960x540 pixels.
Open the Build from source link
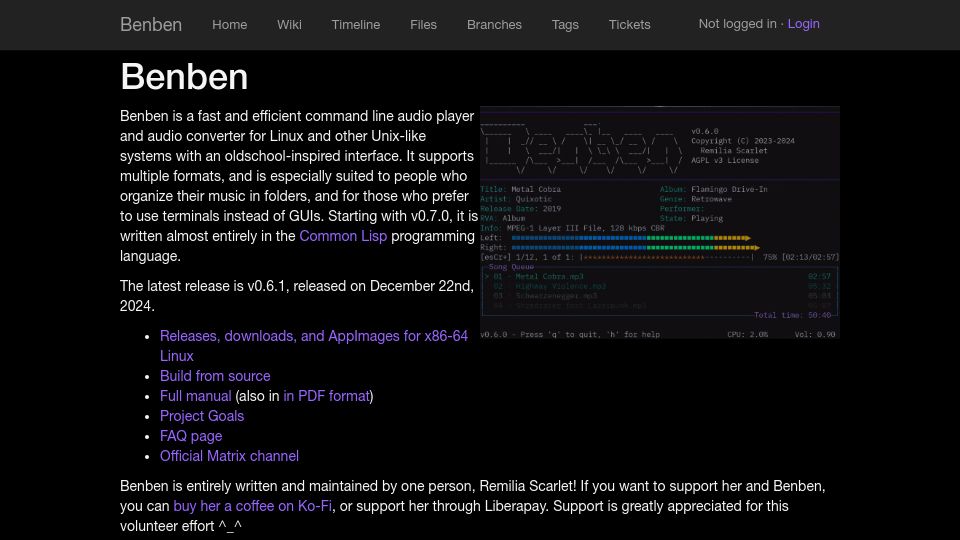pyautogui.click(x=215, y=376)
